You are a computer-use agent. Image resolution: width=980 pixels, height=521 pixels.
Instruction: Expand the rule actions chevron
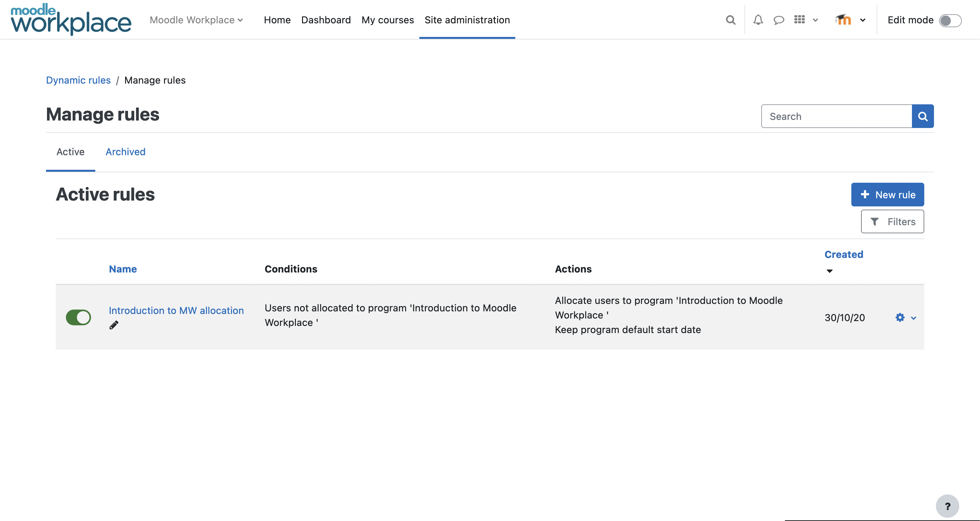pos(914,318)
